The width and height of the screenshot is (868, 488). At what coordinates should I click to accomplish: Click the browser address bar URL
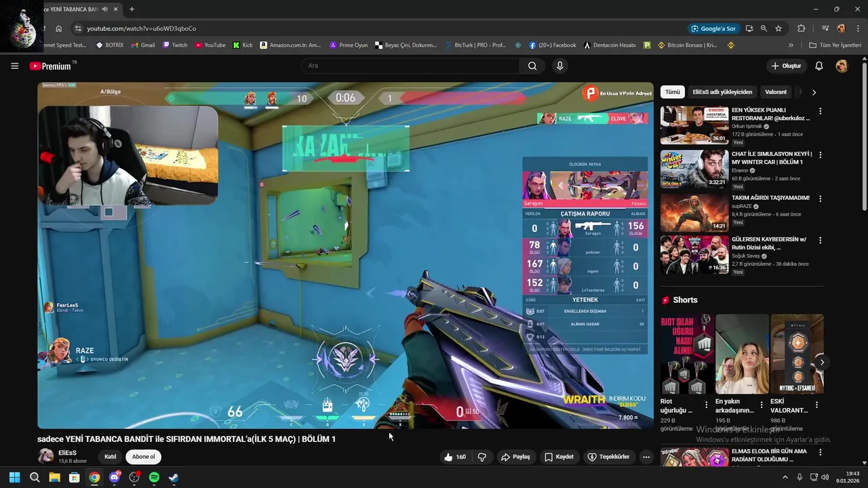[x=141, y=28]
